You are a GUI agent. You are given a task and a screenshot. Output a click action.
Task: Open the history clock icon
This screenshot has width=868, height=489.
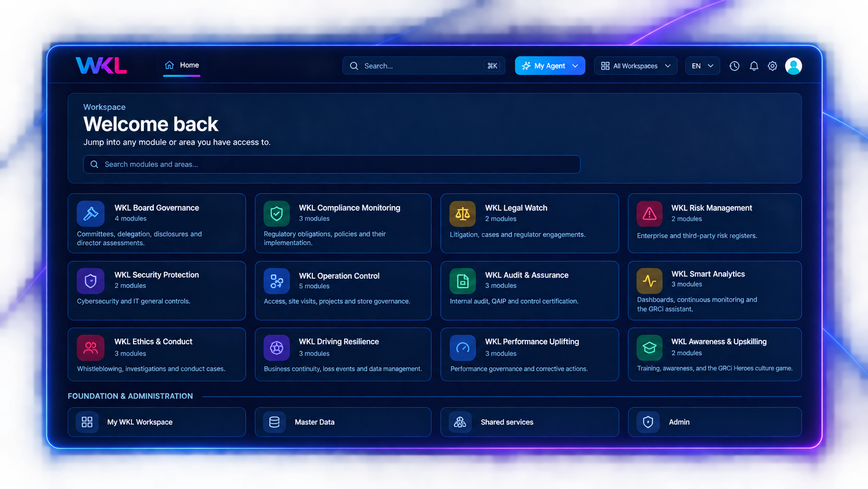click(734, 66)
